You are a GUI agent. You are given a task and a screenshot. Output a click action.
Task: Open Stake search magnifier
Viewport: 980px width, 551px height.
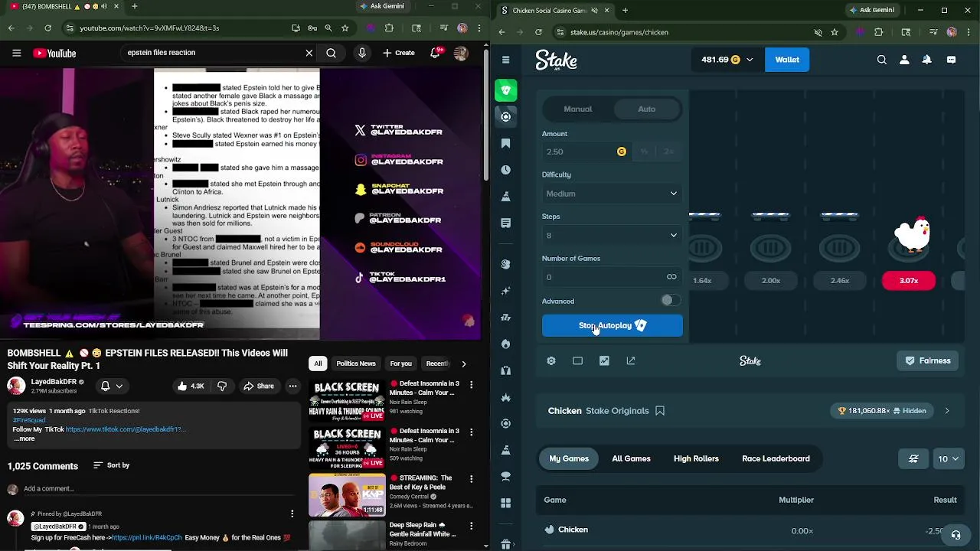pos(882,60)
